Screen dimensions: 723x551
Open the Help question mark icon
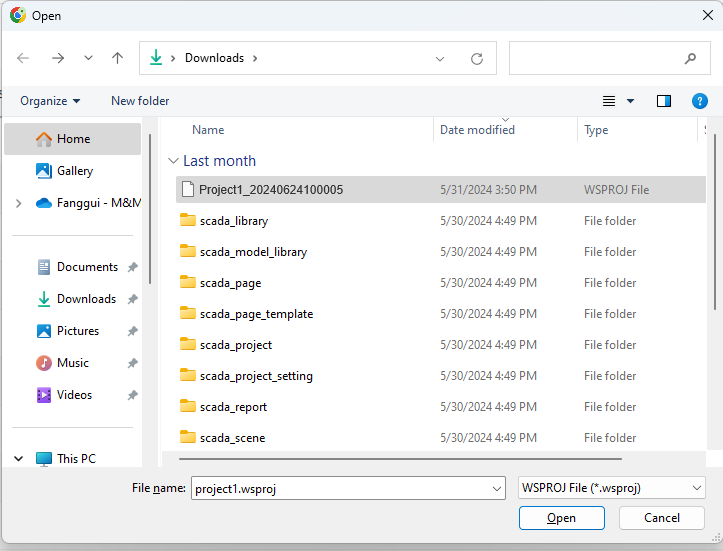tap(700, 101)
